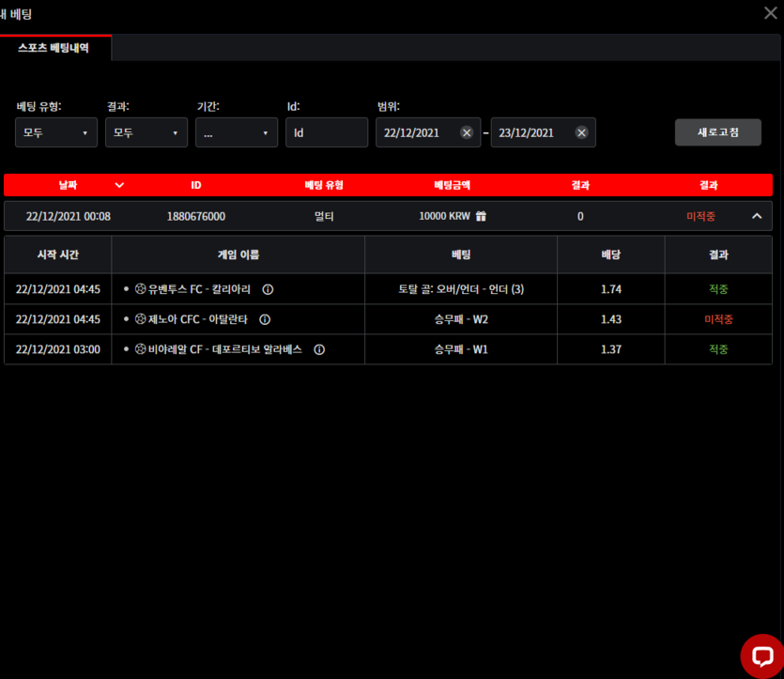The width and height of the screenshot is (784, 679).
Task: Click the 날짜 column header
Action: pyautogui.click(x=68, y=185)
